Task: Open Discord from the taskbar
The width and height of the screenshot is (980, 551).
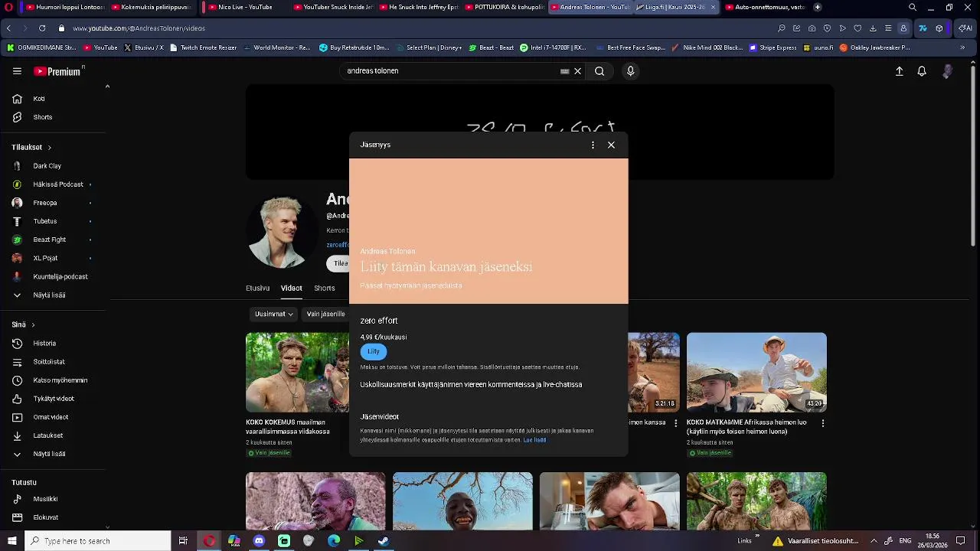Action: (259, 541)
